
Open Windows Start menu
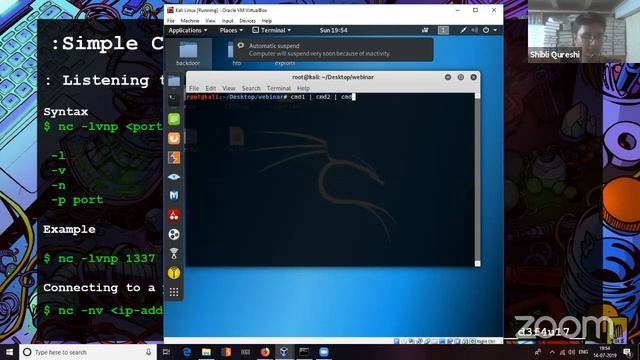point(9,352)
